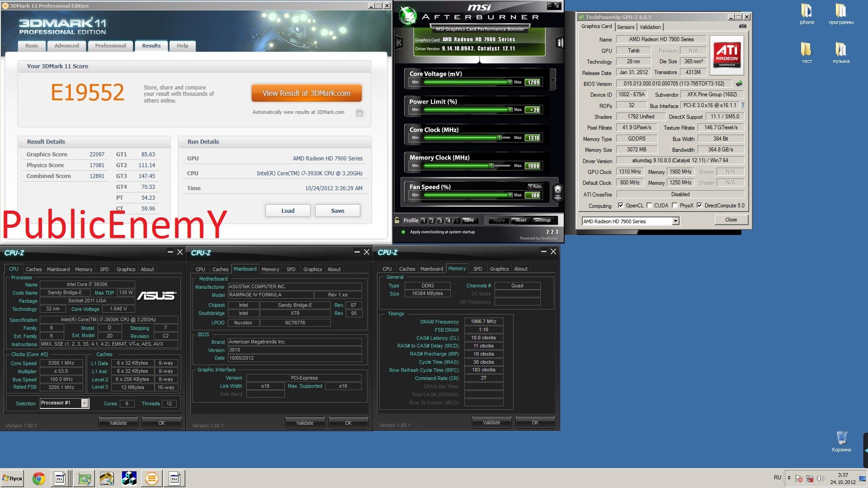
Task: Click the network disconnected tray icon
Action: coord(810,479)
